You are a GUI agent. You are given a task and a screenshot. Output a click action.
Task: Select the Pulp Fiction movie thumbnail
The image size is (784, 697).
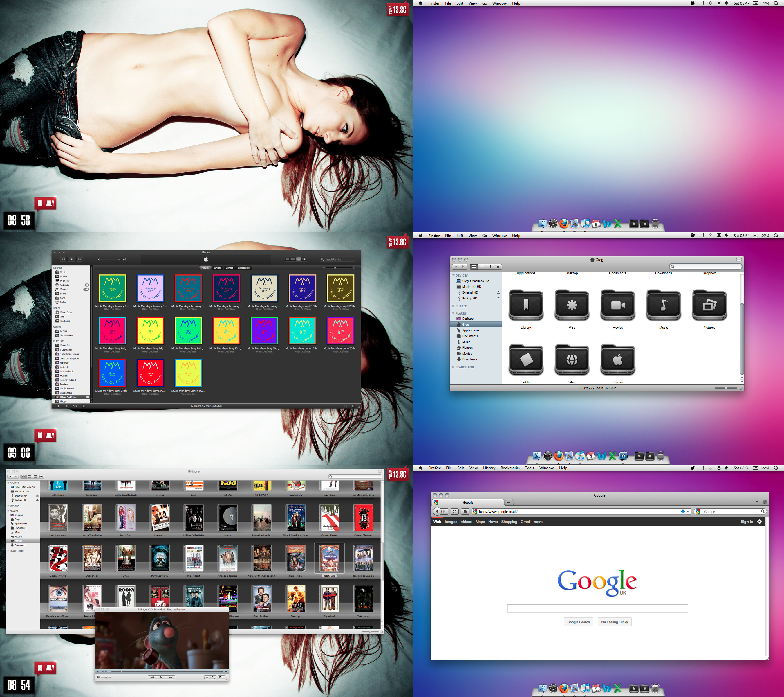point(295,558)
